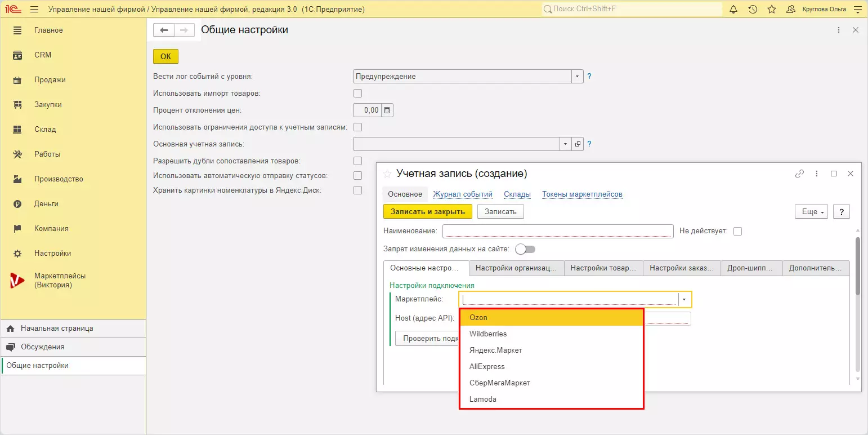Switch to Настройки товаров tab

[x=603, y=268]
